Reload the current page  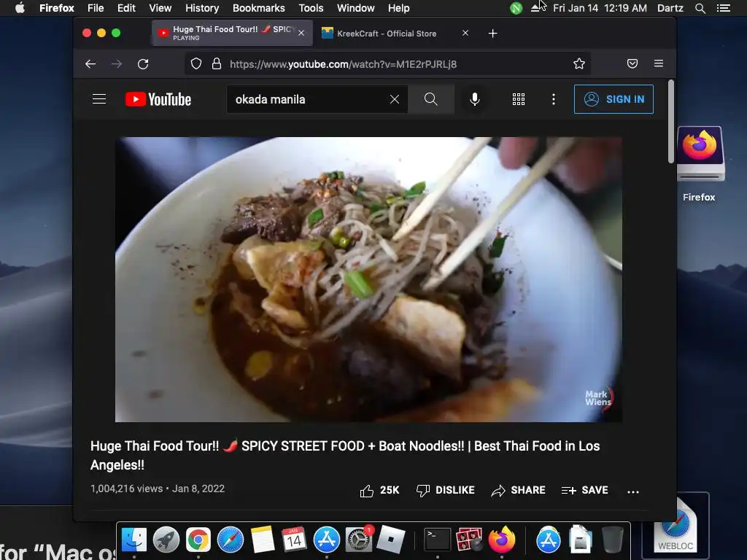143,64
